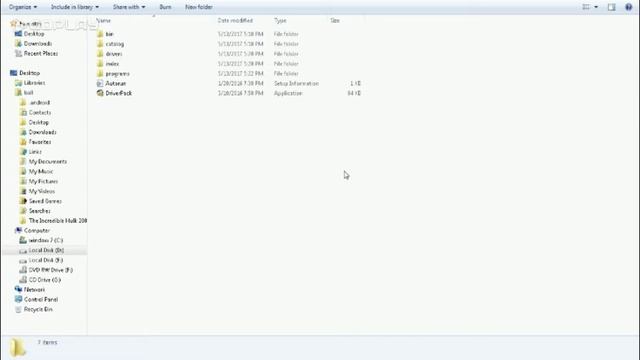Select the index folder icon
The image size is (640, 360).
(100, 63)
